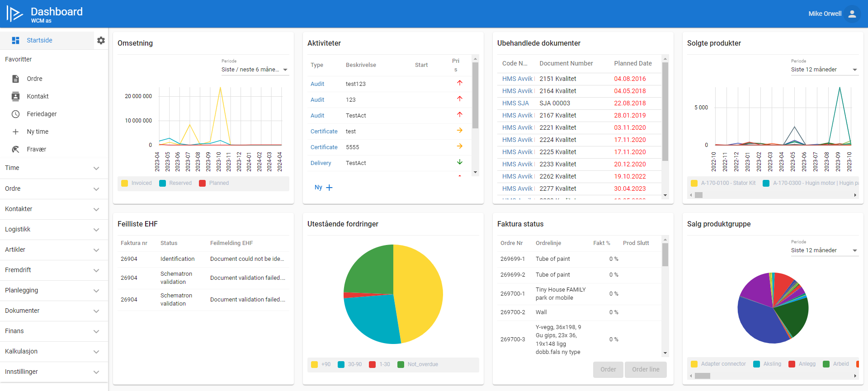
Task: Click yellow slice of fordringer pie chart
Action: click(418, 294)
